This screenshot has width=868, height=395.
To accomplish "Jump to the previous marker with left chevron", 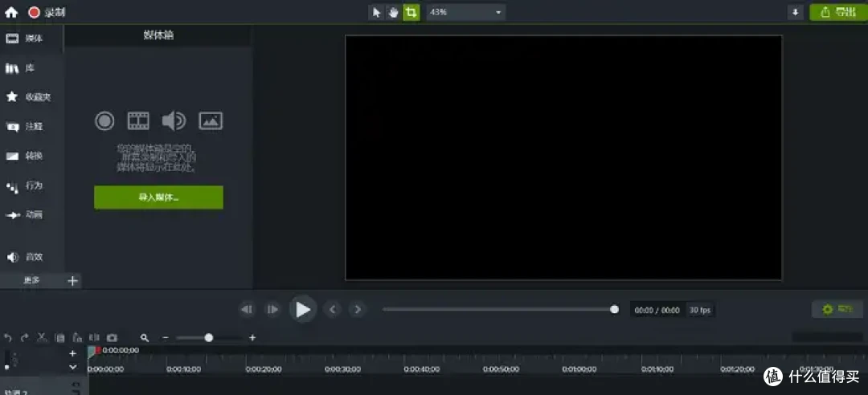I will pos(332,309).
